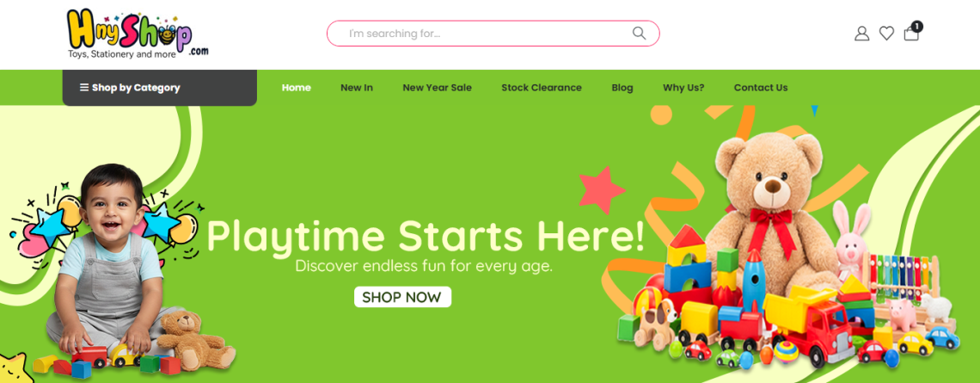Open the Contact Us page
The image size is (980, 383).
(761, 88)
